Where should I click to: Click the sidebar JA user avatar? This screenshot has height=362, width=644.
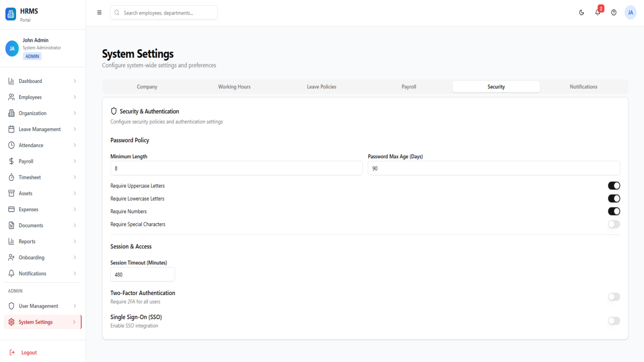click(x=12, y=48)
